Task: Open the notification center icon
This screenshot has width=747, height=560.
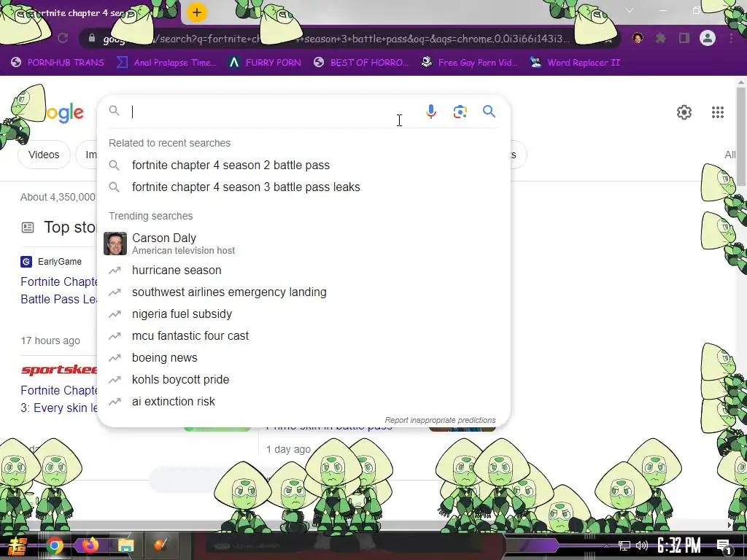Action: (724, 547)
